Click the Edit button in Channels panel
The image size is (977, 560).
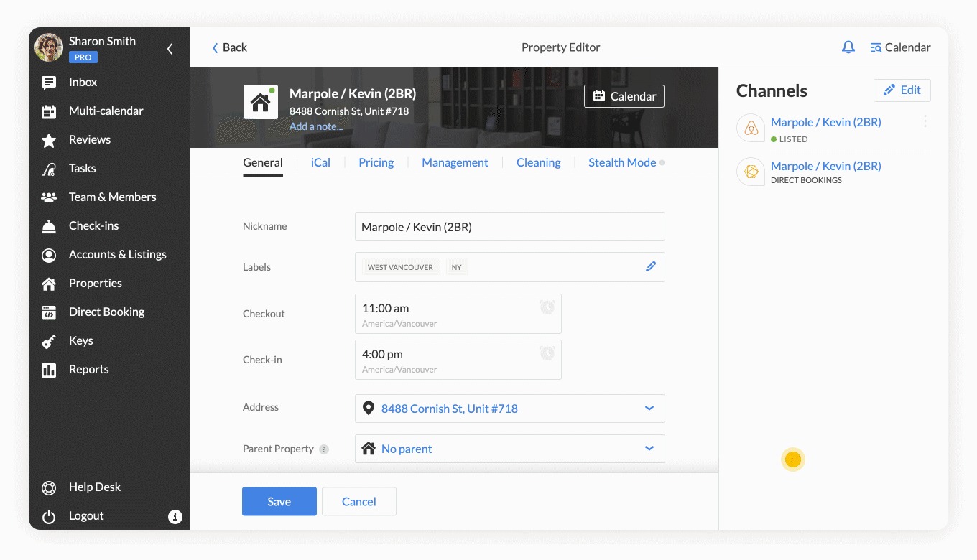tap(902, 90)
